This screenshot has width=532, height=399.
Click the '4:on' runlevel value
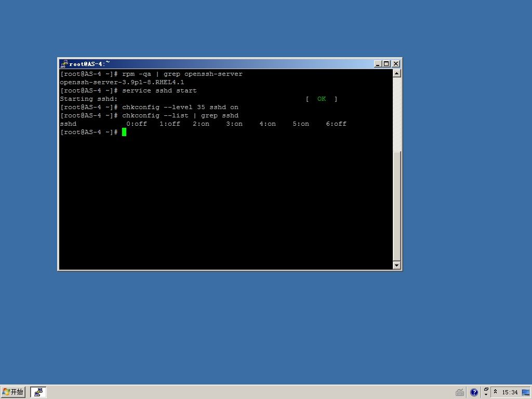(x=268, y=124)
